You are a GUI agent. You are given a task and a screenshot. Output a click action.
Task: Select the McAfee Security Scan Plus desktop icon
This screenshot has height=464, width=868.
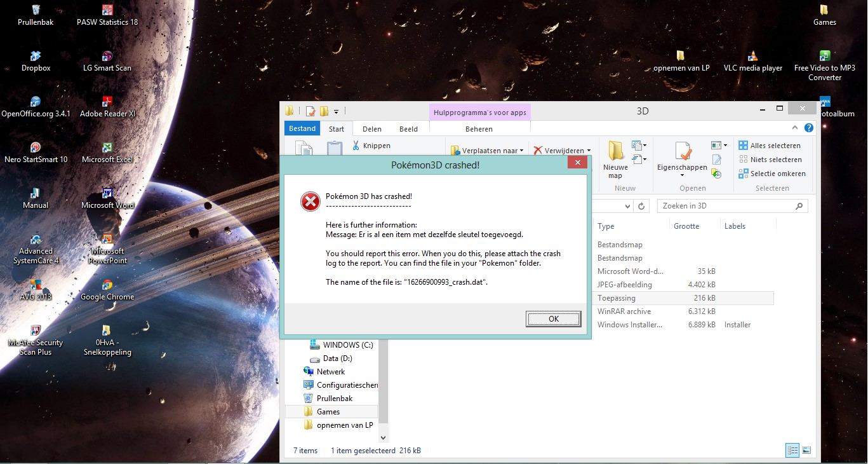click(36, 340)
